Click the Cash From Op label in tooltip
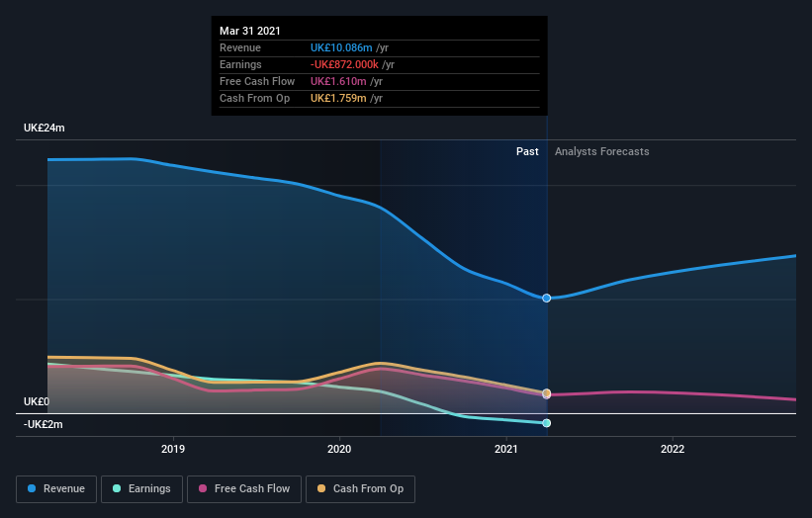This screenshot has height=518, width=812. point(255,98)
